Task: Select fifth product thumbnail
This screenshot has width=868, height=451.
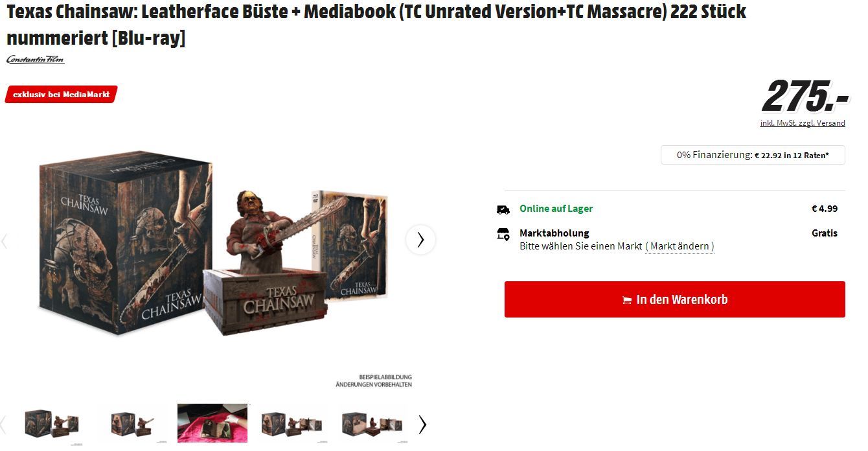Action: click(x=372, y=424)
